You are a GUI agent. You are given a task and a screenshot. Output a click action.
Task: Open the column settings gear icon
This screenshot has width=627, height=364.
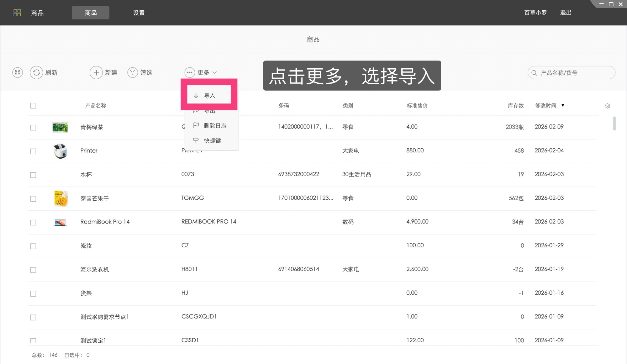tap(607, 106)
